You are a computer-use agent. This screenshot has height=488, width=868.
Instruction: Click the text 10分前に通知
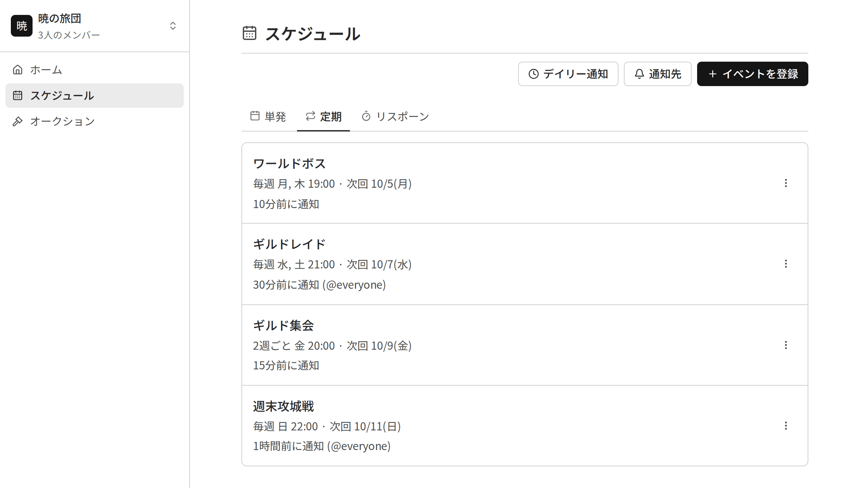(286, 204)
